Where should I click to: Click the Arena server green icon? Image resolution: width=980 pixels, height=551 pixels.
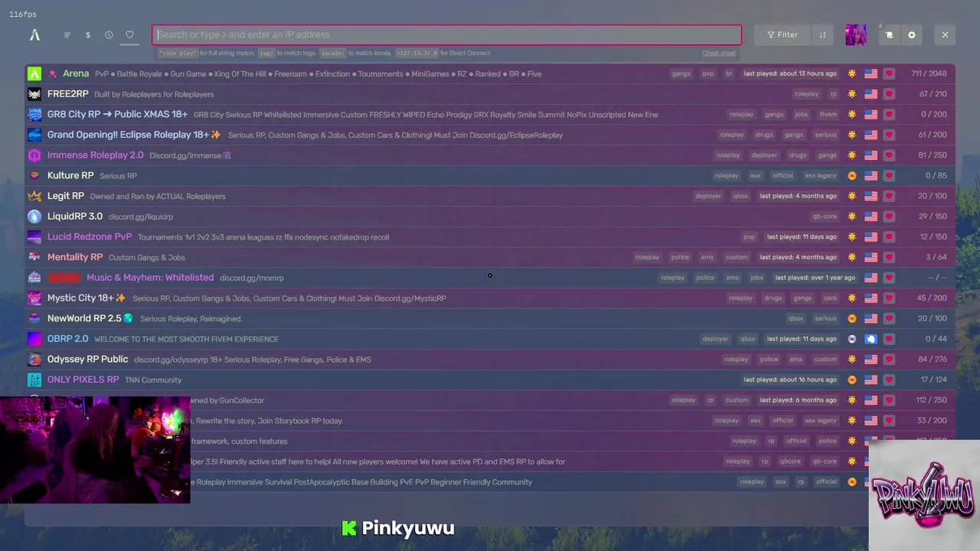(34, 73)
